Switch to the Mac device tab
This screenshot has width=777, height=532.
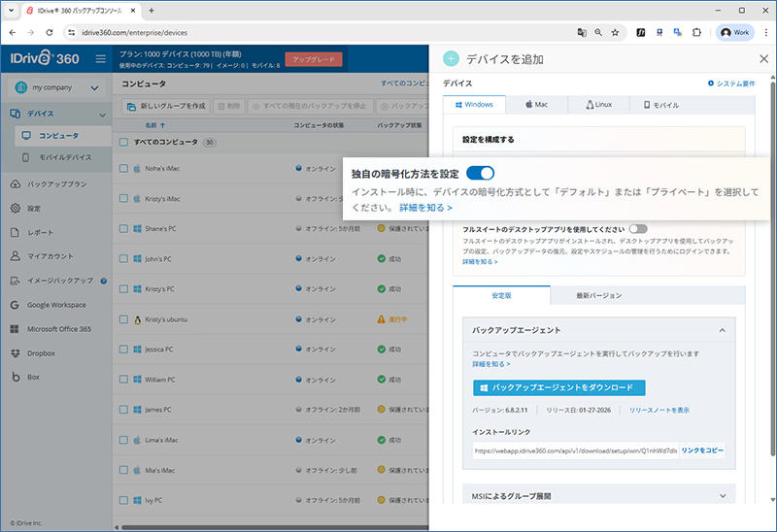pos(534,104)
